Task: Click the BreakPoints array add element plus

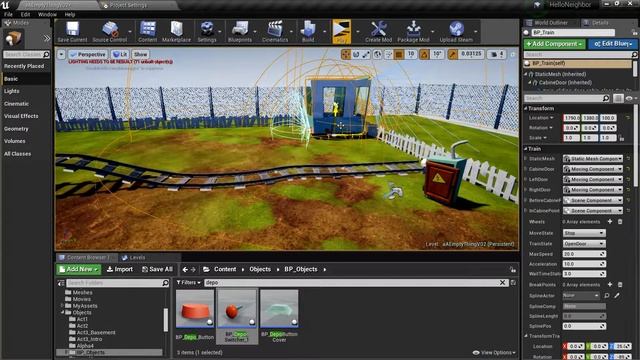Action: click(610, 284)
